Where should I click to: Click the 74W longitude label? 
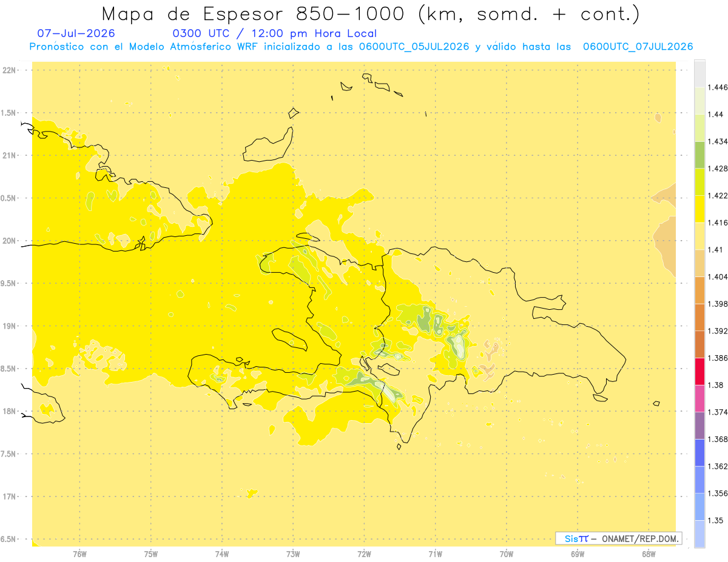pyautogui.click(x=222, y=554)
